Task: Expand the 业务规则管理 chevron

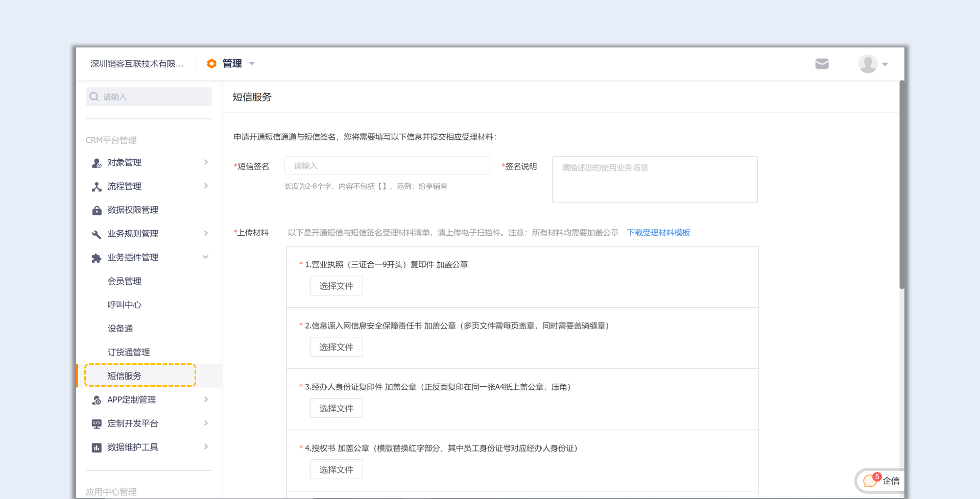Action: pos(206,233)
